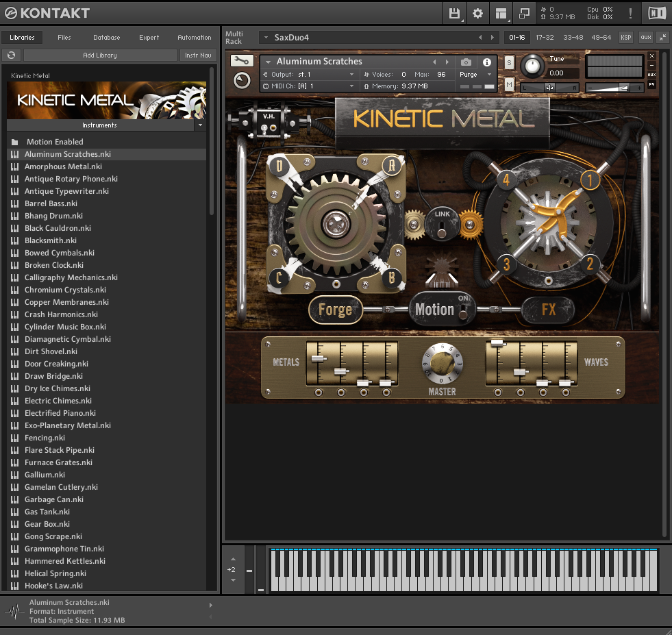Click the Add Library button
Image resolution: width=672 pixels, height=635 pixels.
[100, 55]
